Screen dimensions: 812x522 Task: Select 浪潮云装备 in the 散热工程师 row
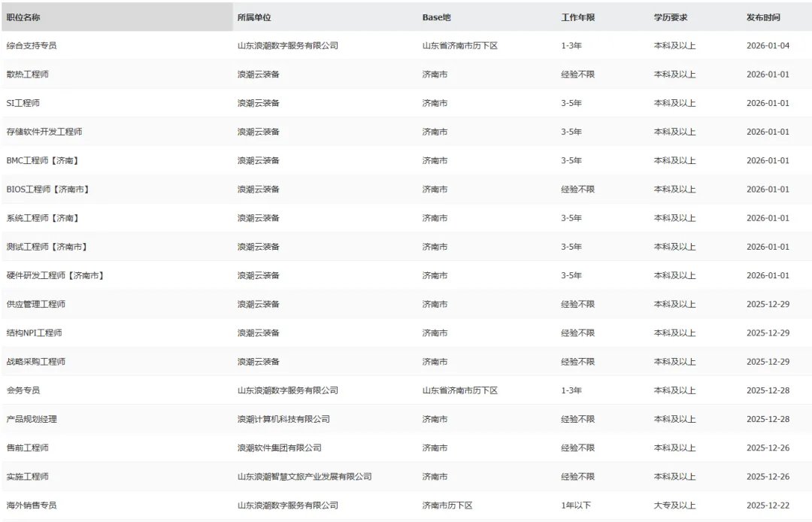point(259,74)
